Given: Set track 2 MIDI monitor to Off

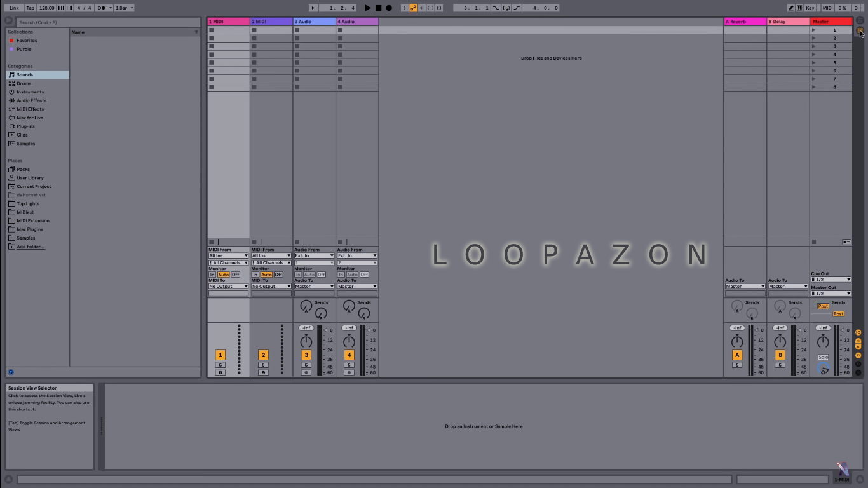Looking at the screenshot, I should (278, 274).
